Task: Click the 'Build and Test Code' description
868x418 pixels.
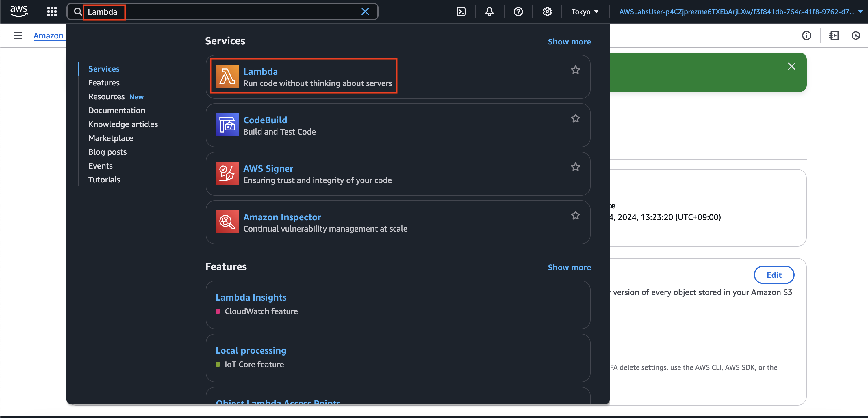Action: click(x=279, y=132)
